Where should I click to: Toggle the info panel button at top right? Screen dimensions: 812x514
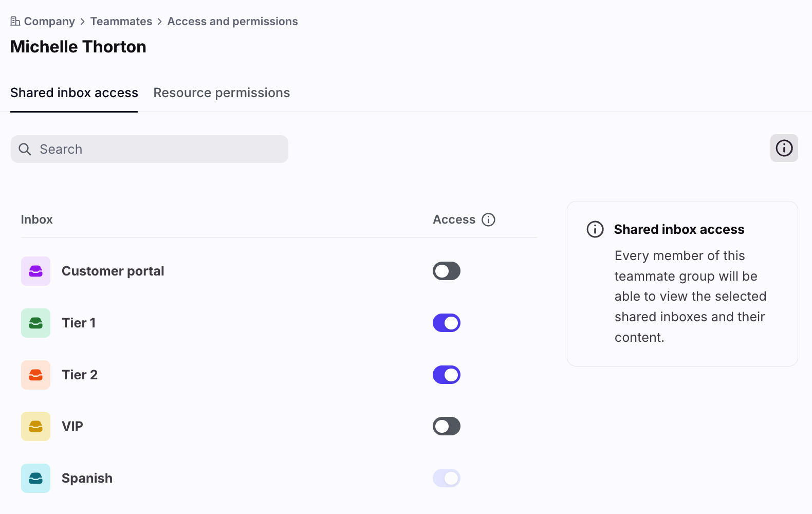[784, 148]
